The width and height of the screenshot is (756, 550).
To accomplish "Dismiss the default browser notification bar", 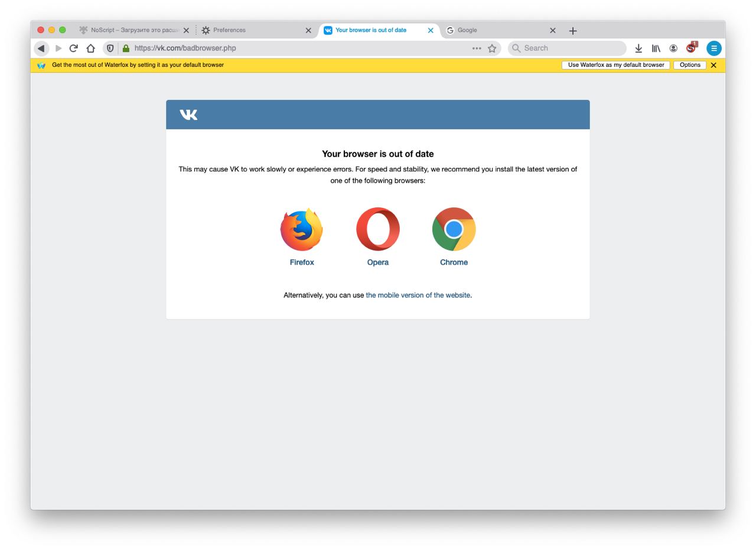I will tap(713, 65).
